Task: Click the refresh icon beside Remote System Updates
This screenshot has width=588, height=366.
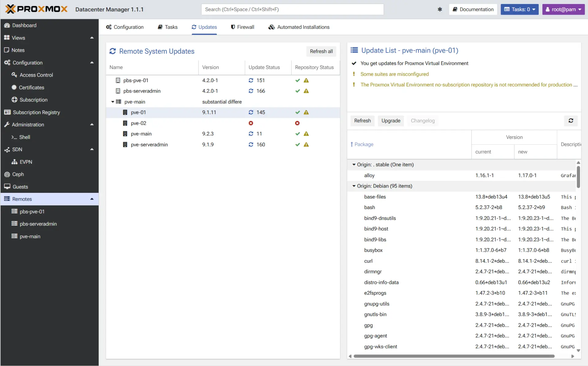Action: tap(113, 51)
